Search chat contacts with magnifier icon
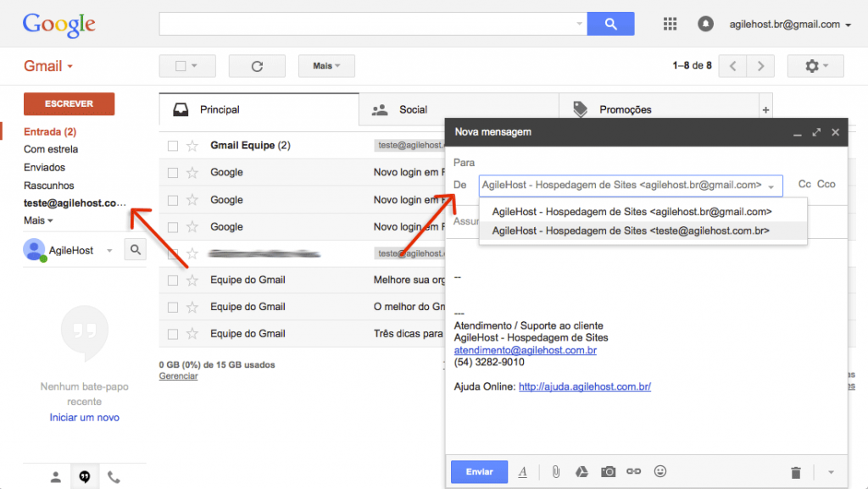This screenshot has height=489, width=868. tap(135, 250)
